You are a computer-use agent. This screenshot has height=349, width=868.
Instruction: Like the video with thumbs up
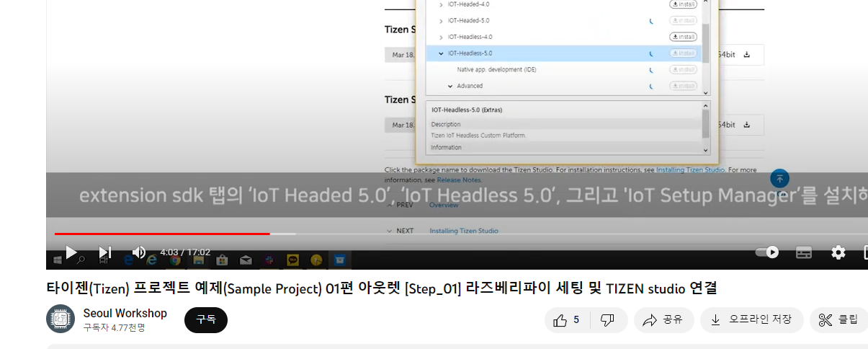(x=560, y=320)
